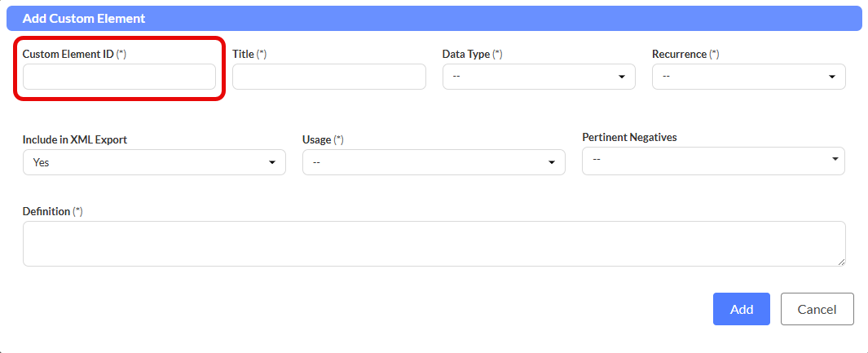Click inside the Definition text area
The height and width of the screenshot is (353, 868).
pyautogui.click(x=434, y=243)
